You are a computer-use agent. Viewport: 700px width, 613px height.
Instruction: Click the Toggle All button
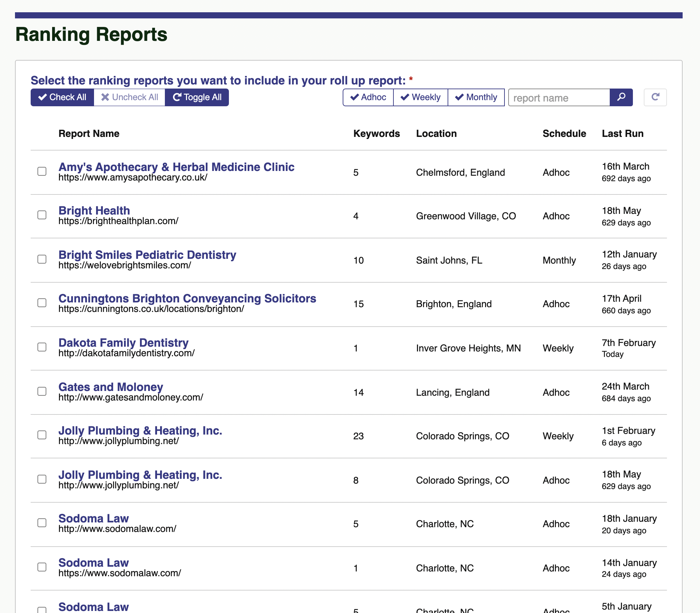[x=197, y=97]
